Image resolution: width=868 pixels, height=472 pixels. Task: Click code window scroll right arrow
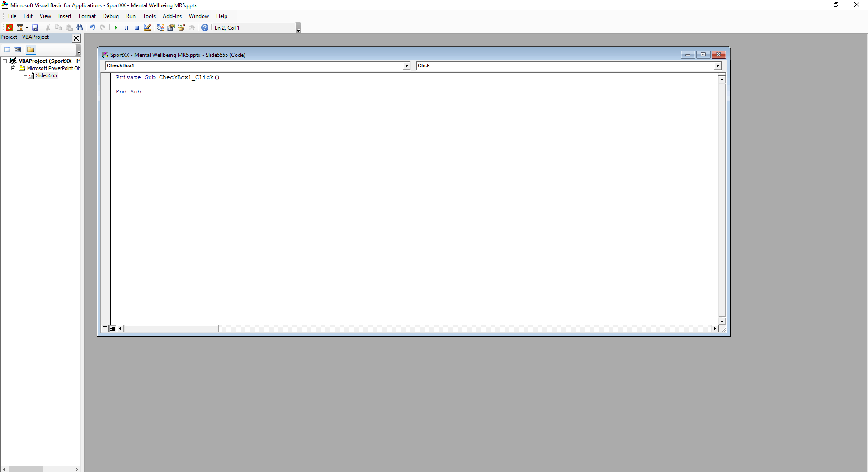pos(714,328)
